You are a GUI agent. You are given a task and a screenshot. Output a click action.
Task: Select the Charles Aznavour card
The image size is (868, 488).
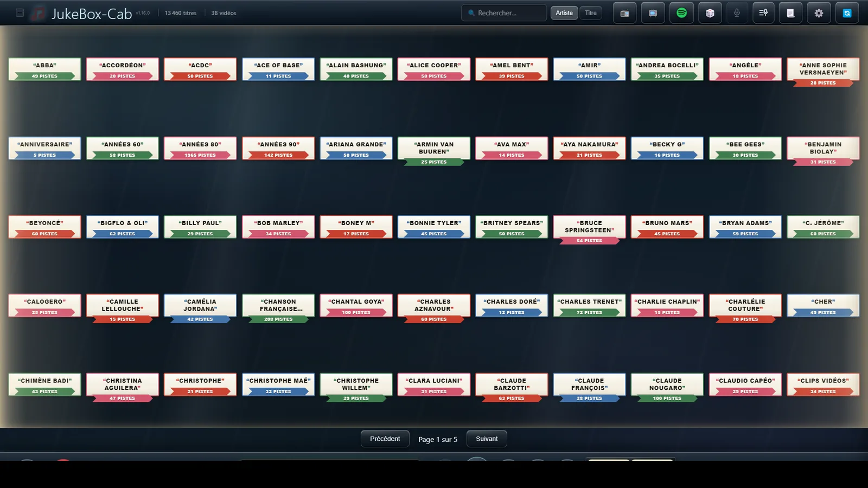434,309
